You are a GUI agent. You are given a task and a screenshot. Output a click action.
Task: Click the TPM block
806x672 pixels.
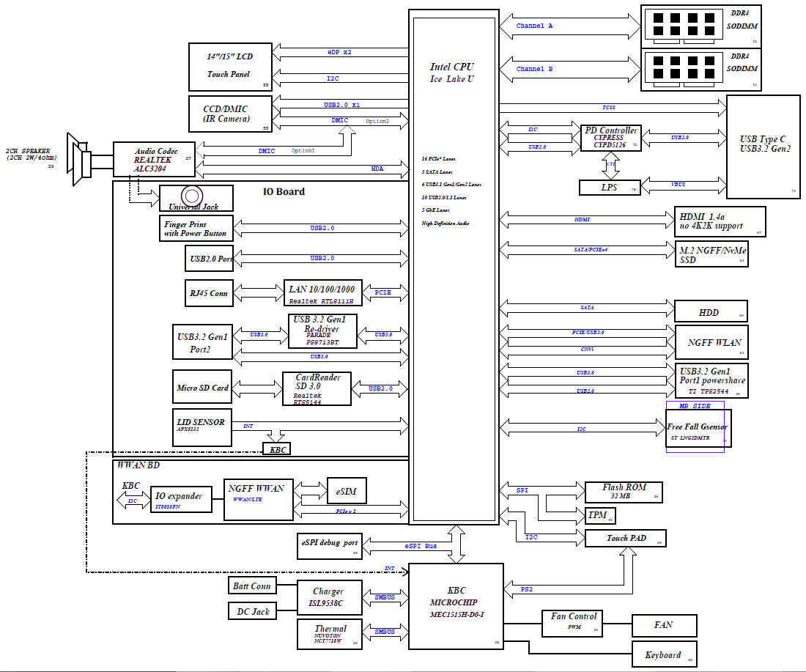600,515
